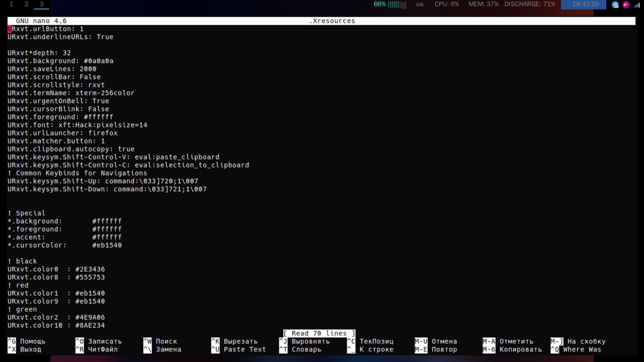Click the URxvt.color0 : #2E3436 line

[56, 269]
